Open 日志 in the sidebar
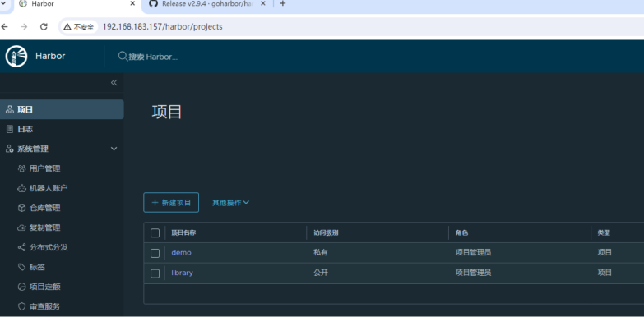 click(x=62, y=129)
